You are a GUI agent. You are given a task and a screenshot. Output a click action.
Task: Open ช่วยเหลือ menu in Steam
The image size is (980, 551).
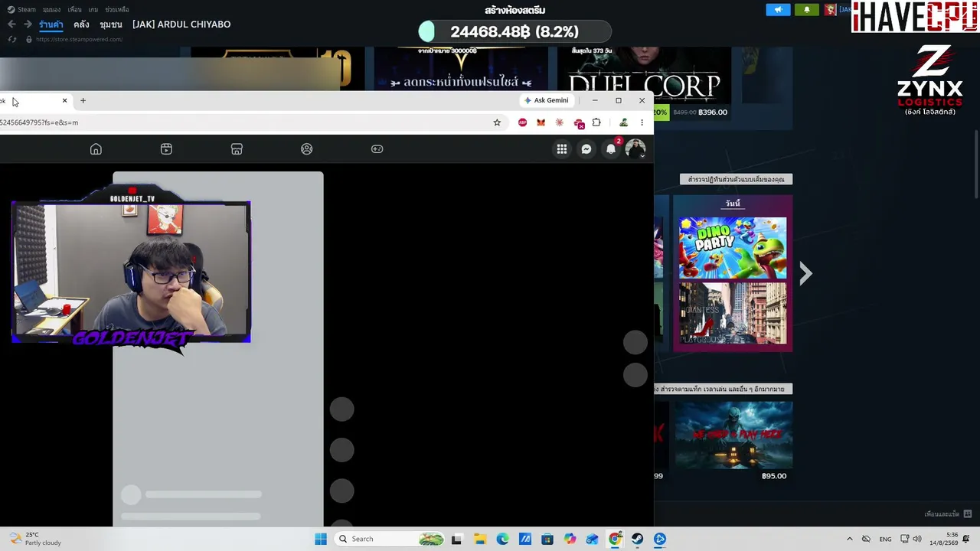click(x=116, y=10)
